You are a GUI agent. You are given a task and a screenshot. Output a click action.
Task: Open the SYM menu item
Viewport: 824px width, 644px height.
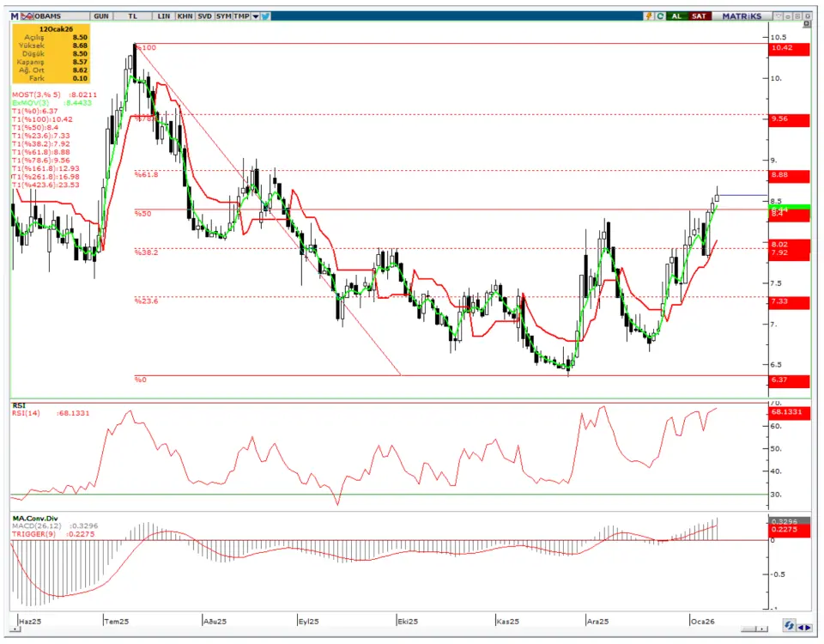(x=223, y=16)
